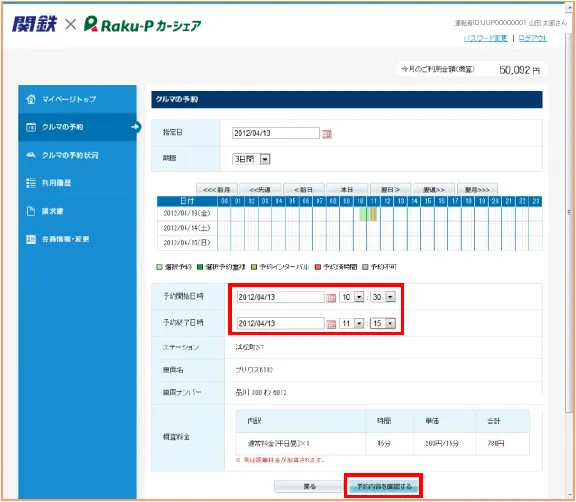Click the ログアウト link
The width and height of the screenshot is (576, 502).
coord(533,38)
